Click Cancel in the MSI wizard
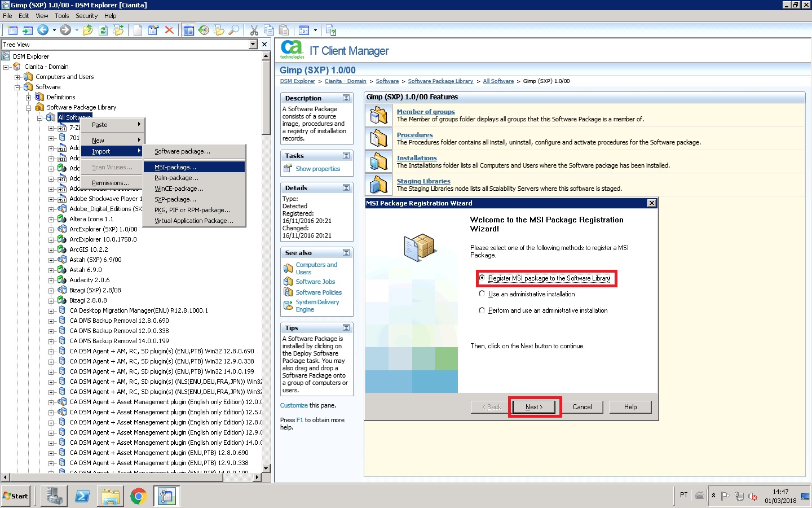The height and width of the screenshot is (508, 812). (582, 407)
